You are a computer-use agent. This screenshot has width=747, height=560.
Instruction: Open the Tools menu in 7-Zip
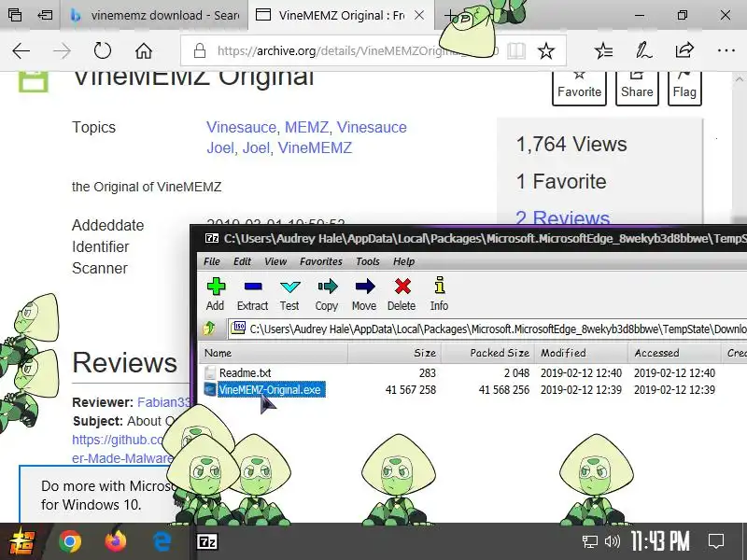(x=367, y=261)
